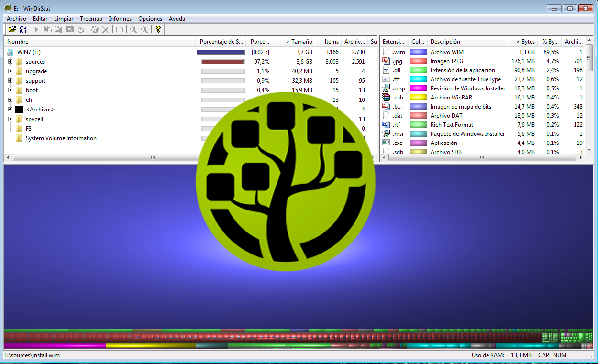This screenshot has height=364, width=598.
Task: Open the Treemap menu
Action: click(91, 19)
